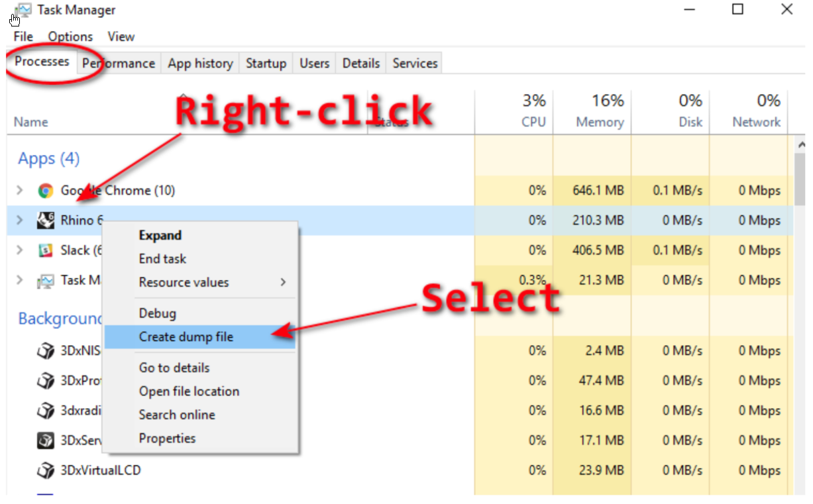
Task: Switch to the Startup tab
Action: point(266,64)
